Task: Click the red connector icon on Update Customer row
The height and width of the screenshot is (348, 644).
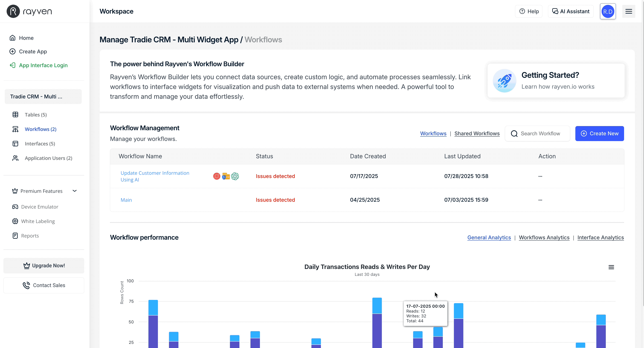Action: pos(217,176)
